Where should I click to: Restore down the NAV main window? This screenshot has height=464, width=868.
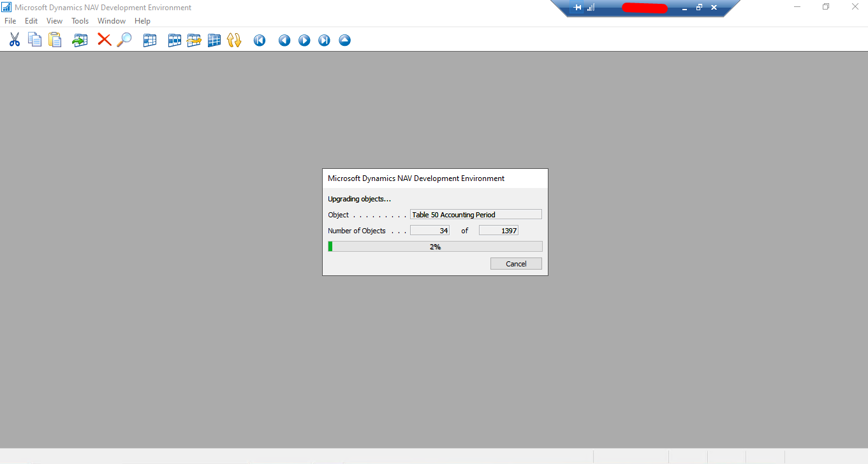(x=826, y=7)
